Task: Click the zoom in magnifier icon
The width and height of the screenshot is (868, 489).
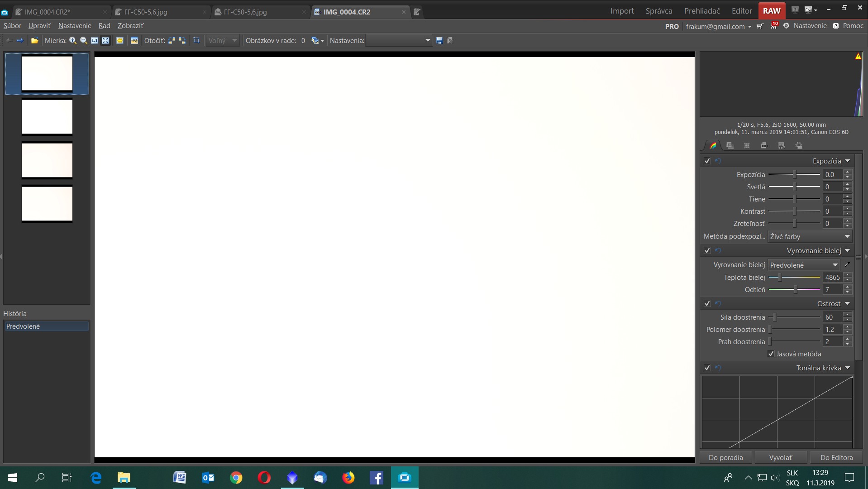Action: 72,41
